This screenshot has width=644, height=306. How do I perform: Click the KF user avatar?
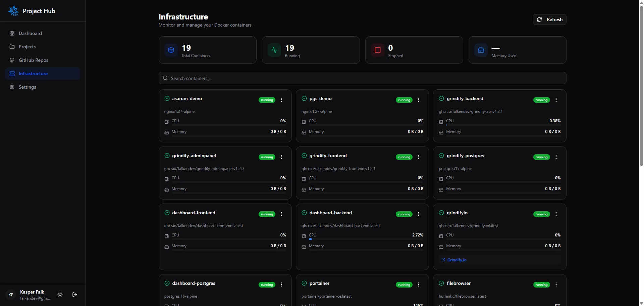11,295
